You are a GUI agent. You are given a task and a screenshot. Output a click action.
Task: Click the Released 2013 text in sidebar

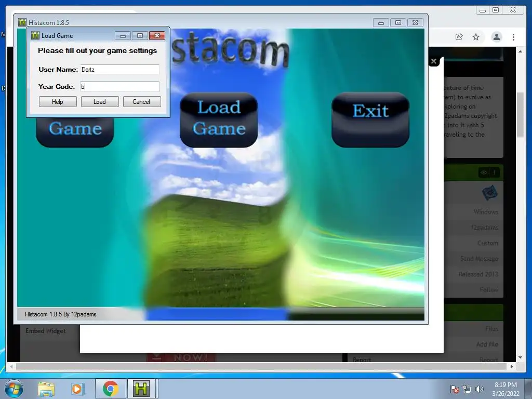pos(478,274)
